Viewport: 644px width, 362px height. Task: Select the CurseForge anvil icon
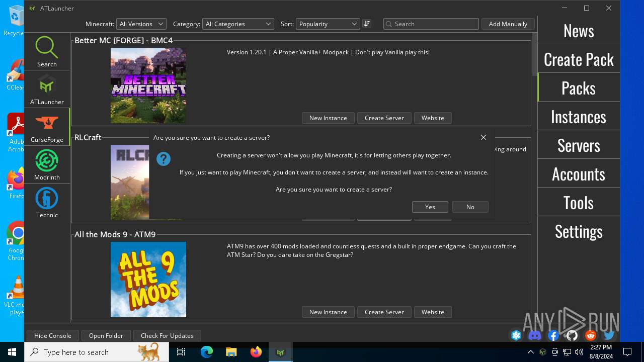[x=47, y=123]
